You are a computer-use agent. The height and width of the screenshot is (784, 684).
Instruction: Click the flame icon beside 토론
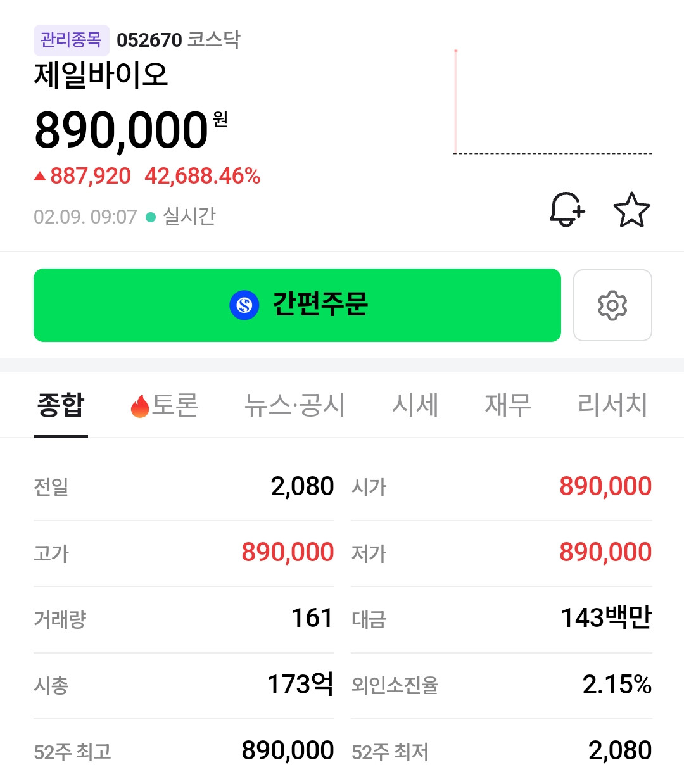(139, 407)
